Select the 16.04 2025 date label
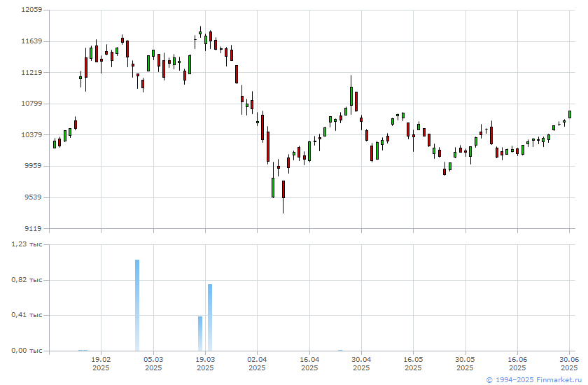 [309, 363]
